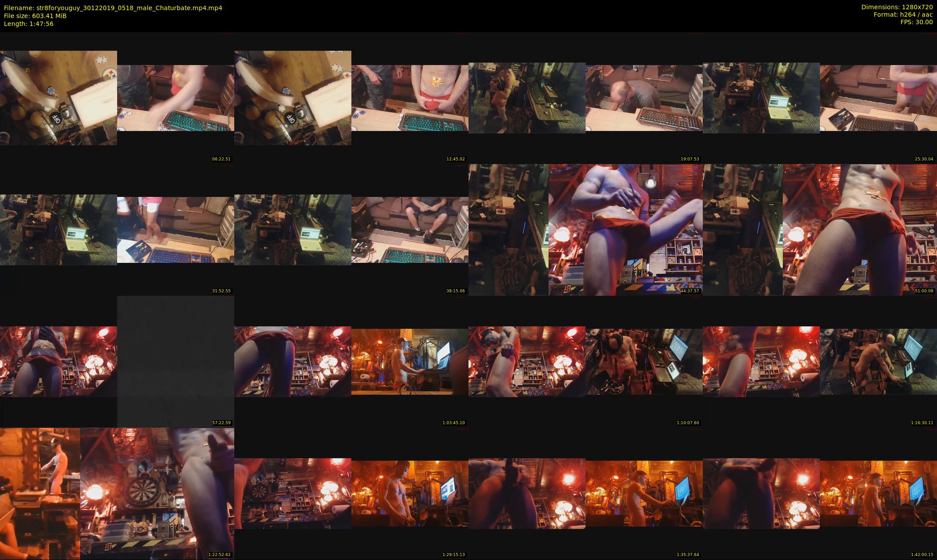The image size is (937, 560).
Task: Click the 38:15.06 timestamp label
Action: click(x=456, y=291)
